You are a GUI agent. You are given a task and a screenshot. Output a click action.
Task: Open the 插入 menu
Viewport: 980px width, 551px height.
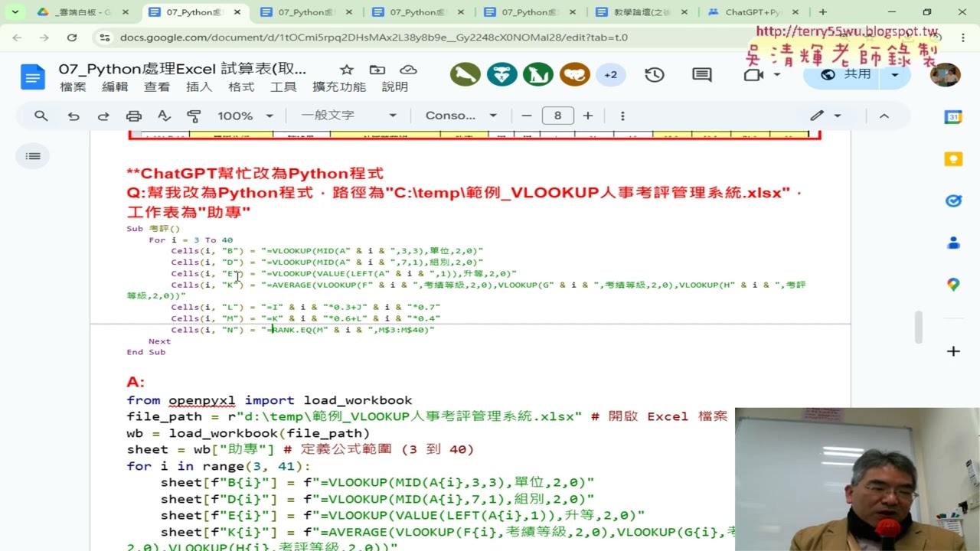click(x=199, y=87)
